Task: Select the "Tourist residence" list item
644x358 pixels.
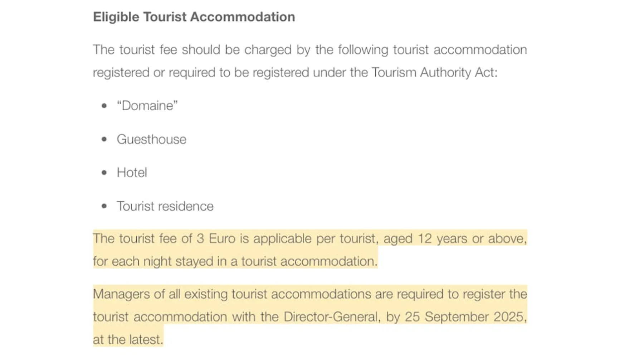Action: (165, 206)
